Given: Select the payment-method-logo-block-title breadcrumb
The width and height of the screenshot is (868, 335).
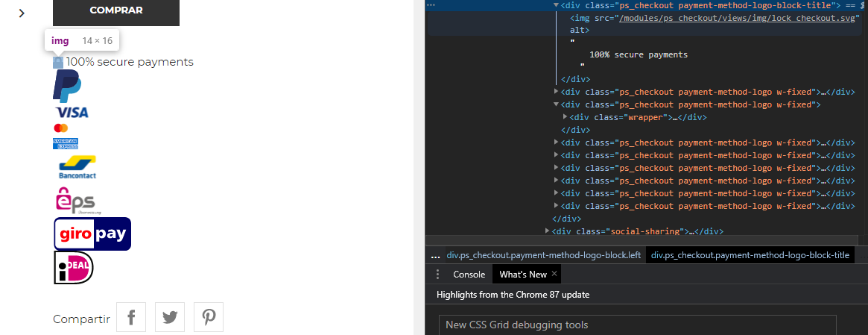Looking at the screenshot, I should click(x=750, y=256).
